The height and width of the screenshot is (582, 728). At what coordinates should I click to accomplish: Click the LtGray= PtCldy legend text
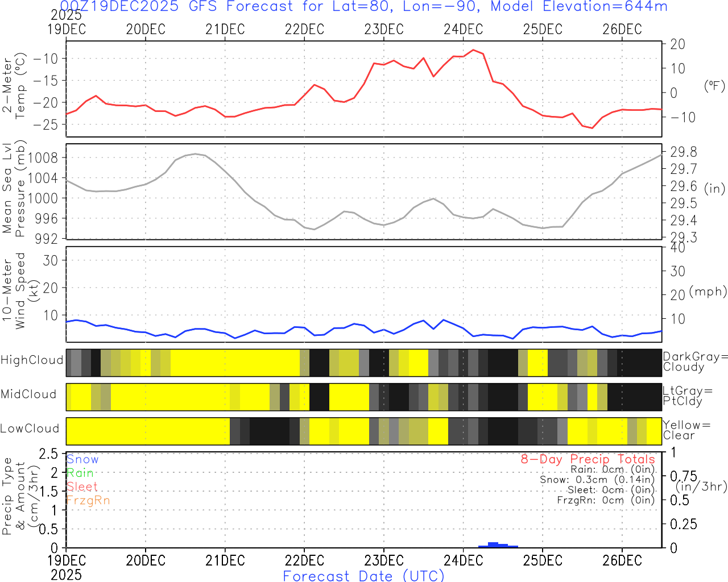tap(687, 396)
